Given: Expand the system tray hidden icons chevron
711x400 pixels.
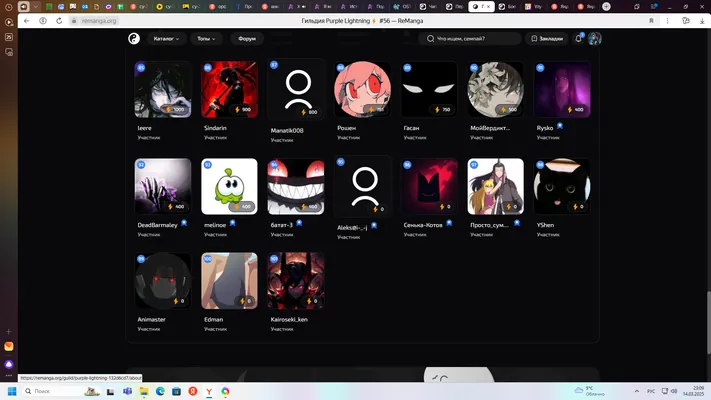Looking at the screenshot, I should pos(637,391).
